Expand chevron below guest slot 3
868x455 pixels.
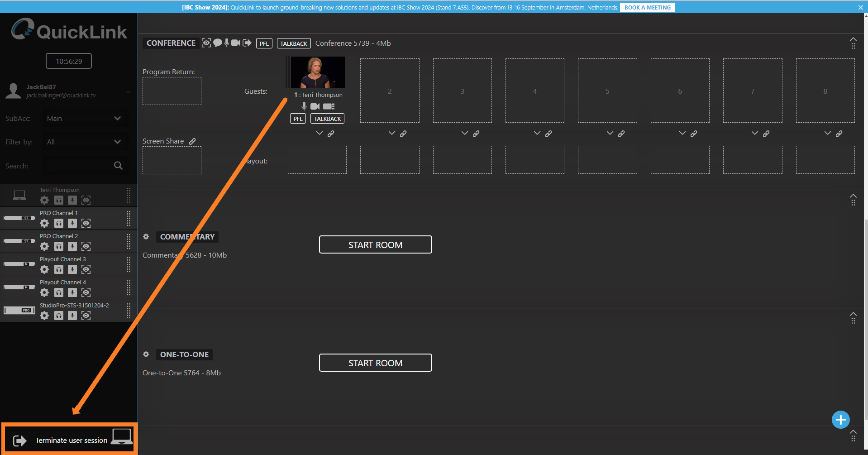coord(465,133)
